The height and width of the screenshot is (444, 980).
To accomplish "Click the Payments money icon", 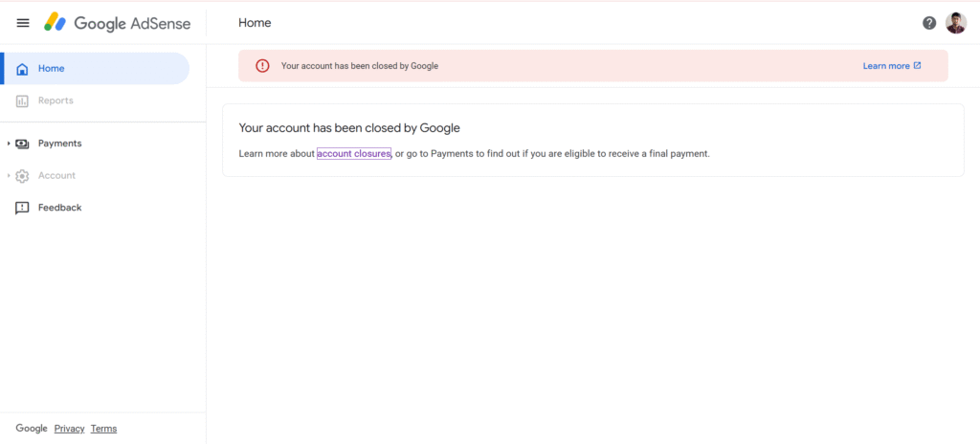I will coord(22,144).
